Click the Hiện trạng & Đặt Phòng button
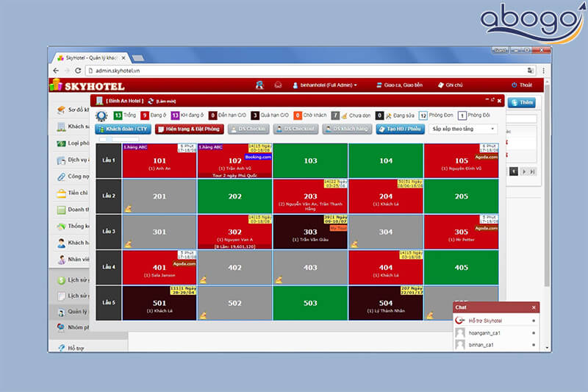Viewport: 588px width, 392px height. (188, 129)
